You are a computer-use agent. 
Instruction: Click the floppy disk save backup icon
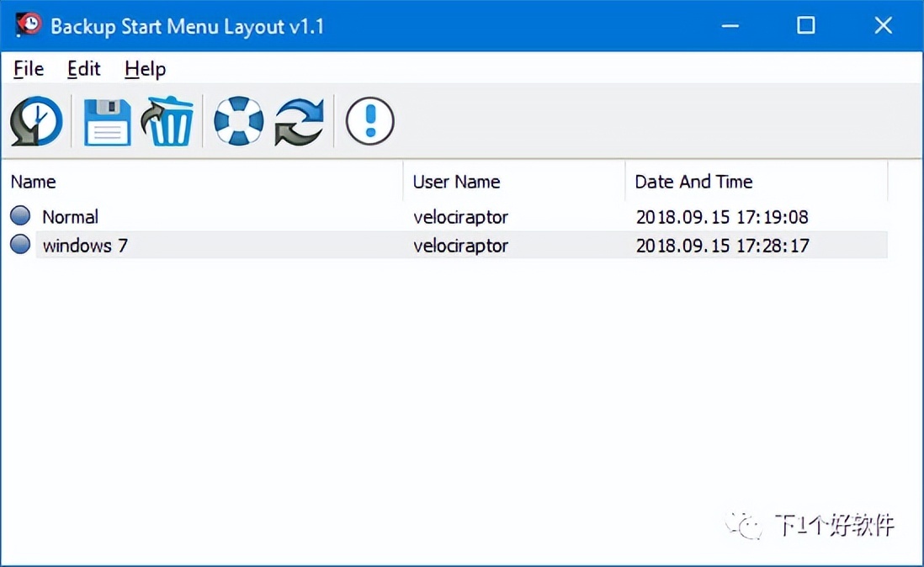107,122
